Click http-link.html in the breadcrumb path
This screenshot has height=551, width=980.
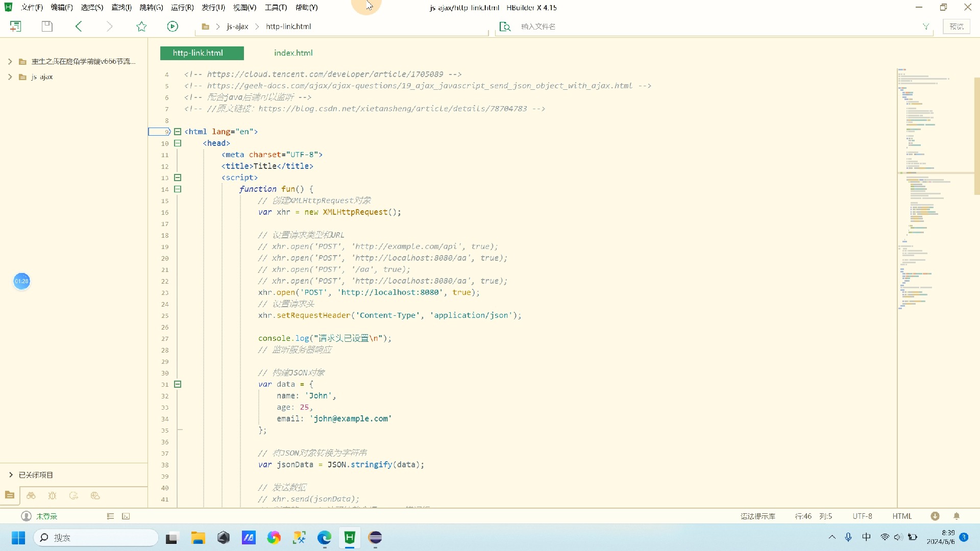(288, 27)
